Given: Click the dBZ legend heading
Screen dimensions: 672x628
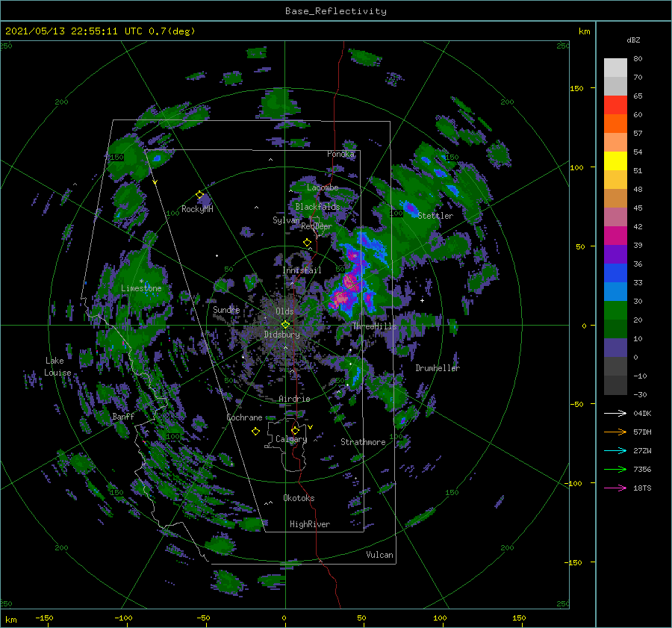Looking at the screenshot, I should (633, 40).
